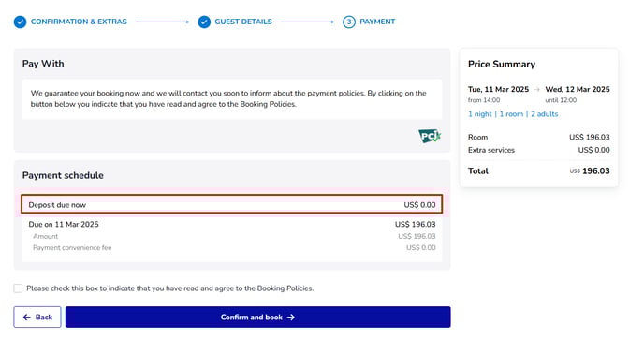Image resolution: width=644 pixels, height=340 pixels.
Task: Select the Deposit due now row
Action: (x=232, y=204)
